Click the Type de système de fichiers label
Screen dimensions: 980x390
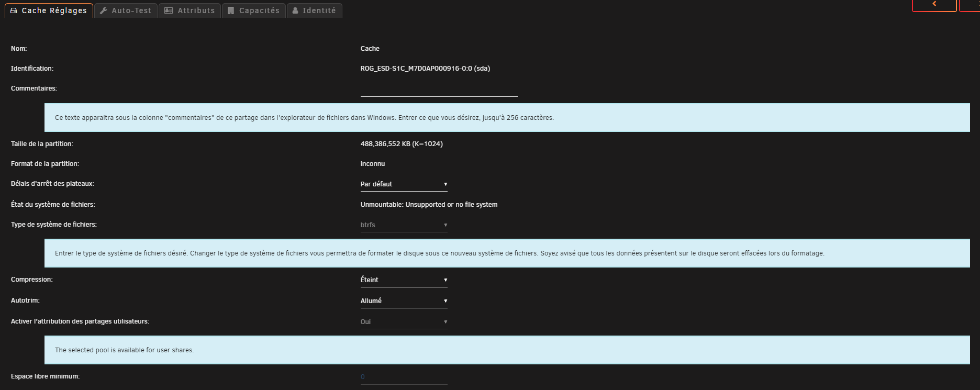coord(54,225)
